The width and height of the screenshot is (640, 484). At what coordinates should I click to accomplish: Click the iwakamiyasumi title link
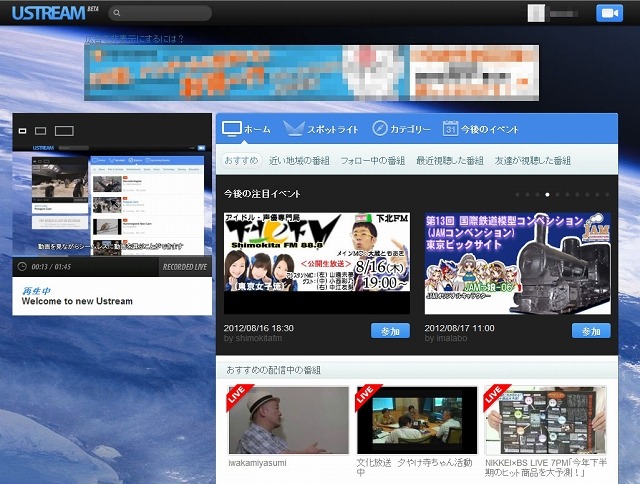pyautogui.click(x=258, y=463)
